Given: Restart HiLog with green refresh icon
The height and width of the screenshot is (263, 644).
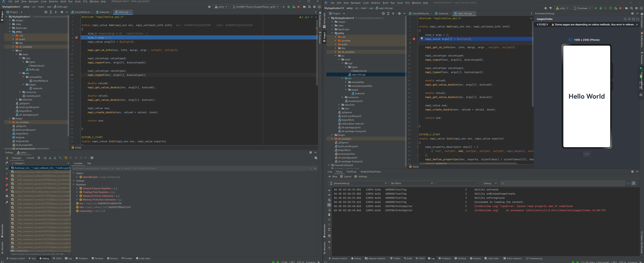Looking at the screenshot, I should (x=329, y=210).
